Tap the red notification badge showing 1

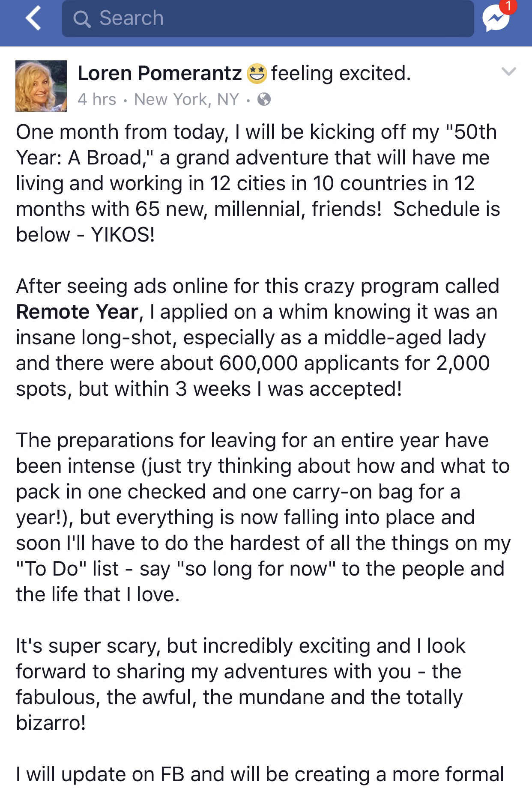click(508, 6)
